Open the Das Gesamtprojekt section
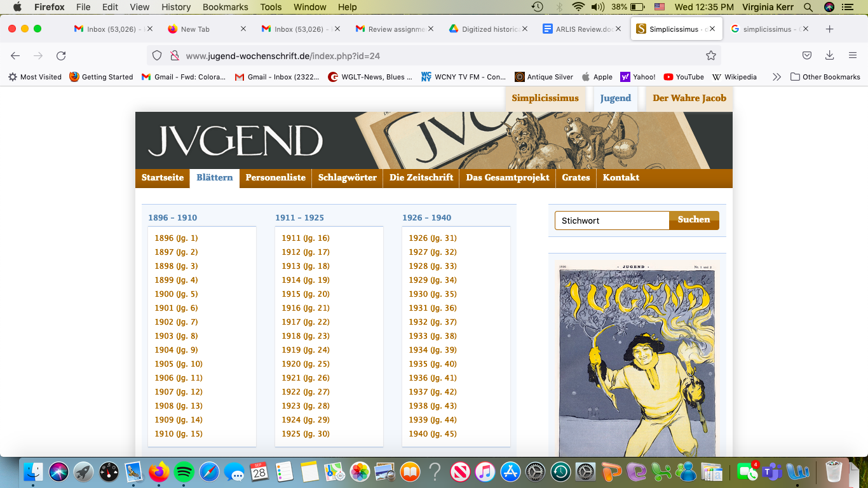This screenshot has width=868, height=488. 508,178
